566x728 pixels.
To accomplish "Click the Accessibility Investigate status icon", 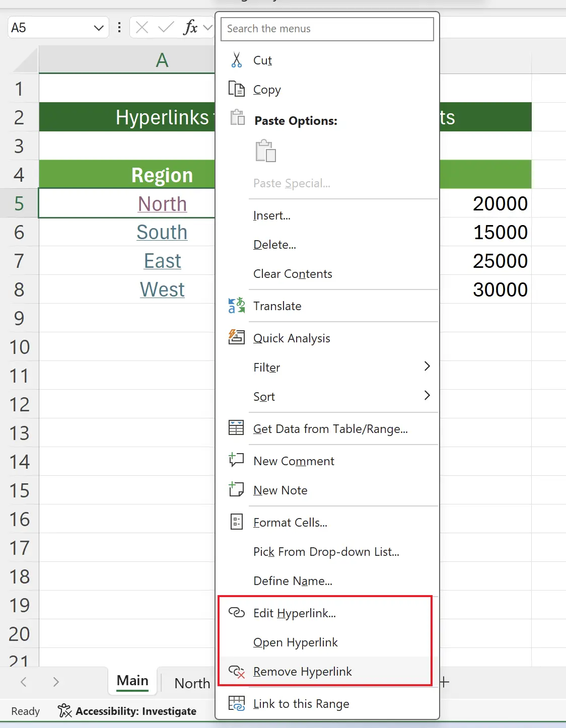I will click(64, 711).
